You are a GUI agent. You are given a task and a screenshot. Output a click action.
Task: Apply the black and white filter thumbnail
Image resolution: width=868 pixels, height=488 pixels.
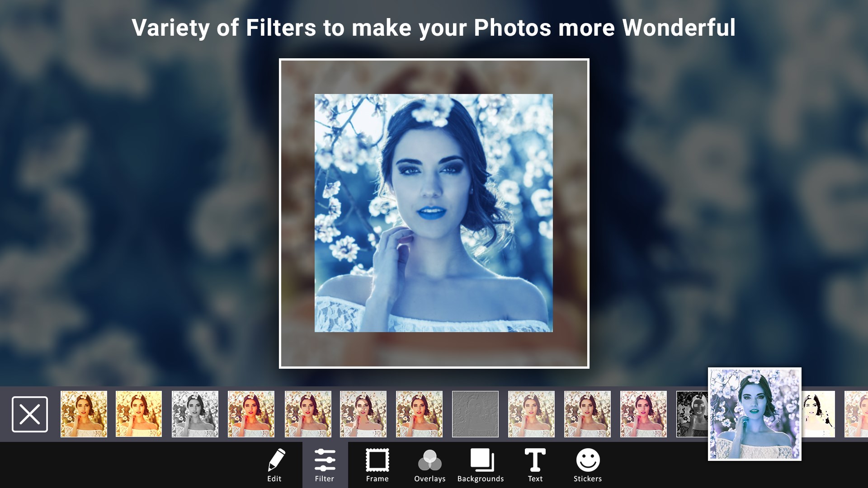click(195, 414)
